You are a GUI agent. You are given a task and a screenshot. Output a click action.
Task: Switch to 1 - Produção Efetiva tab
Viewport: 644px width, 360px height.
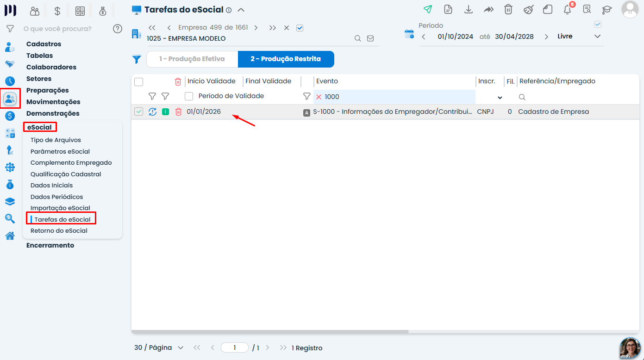pyautogui.click(x=192, y=59)
